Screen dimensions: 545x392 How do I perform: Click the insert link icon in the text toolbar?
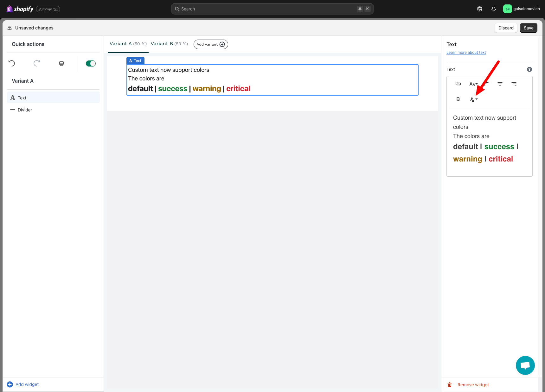458,84
